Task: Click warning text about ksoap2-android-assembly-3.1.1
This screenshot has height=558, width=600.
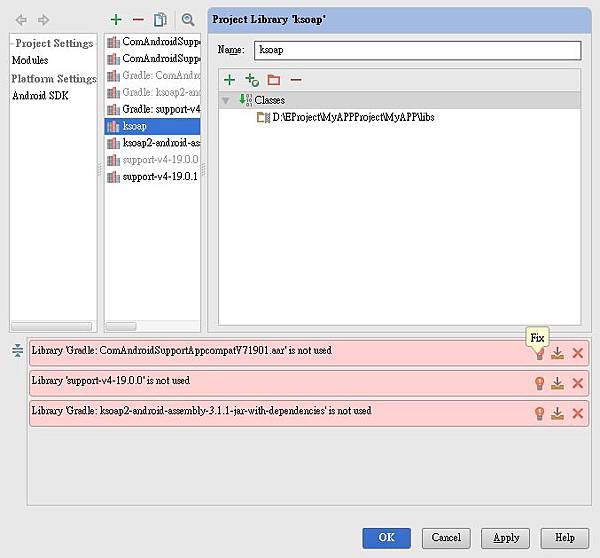Action: pyautogui.click(x=201, y=411)
